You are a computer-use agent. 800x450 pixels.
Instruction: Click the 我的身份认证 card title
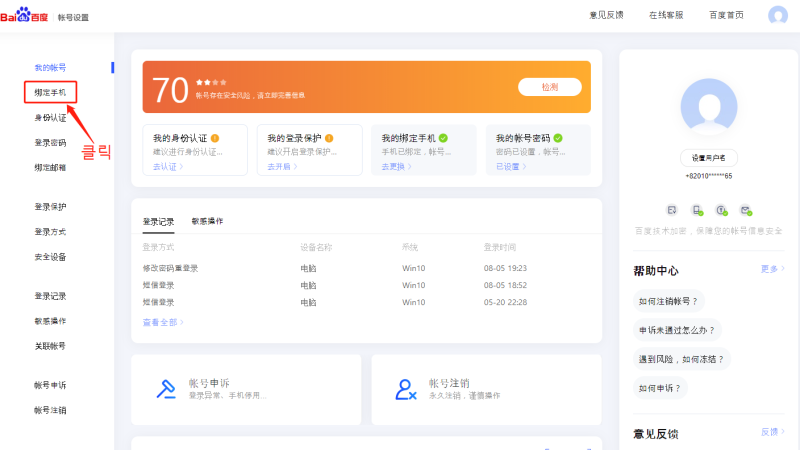[x=180, y=138]
